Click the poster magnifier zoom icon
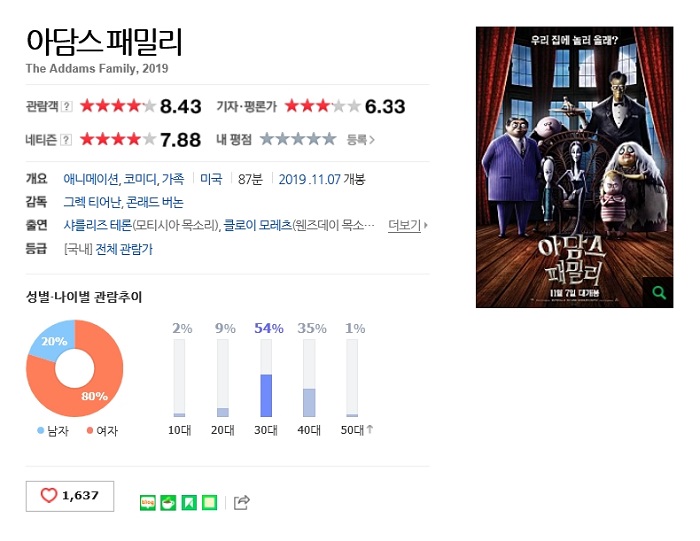The width and height of the screenshot is (700, 541). (658, 293)
